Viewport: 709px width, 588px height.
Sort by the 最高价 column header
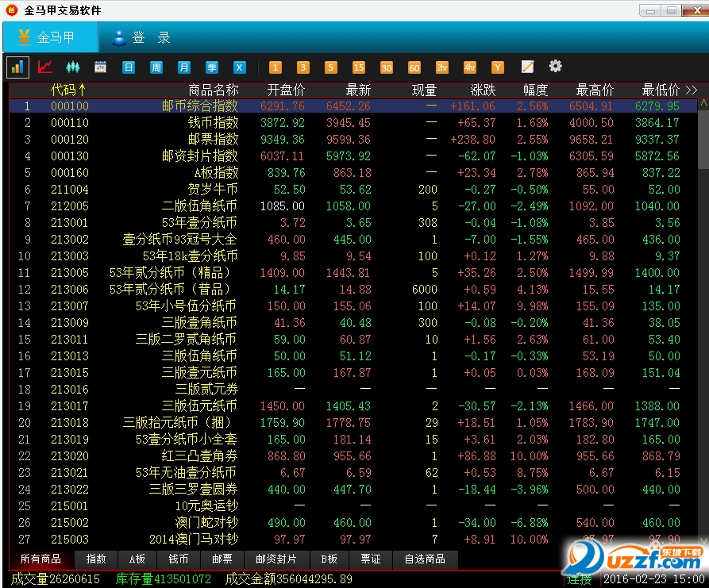point(595,90)
